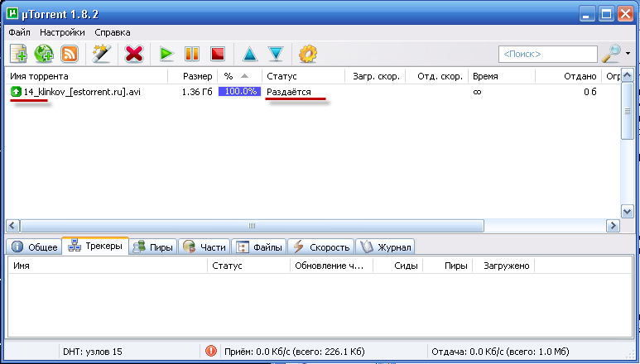Switch to the Части tab

pos(204,247)
